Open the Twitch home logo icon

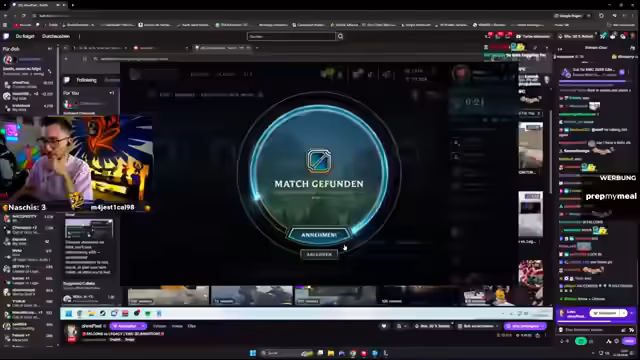[x=6, y=36]
